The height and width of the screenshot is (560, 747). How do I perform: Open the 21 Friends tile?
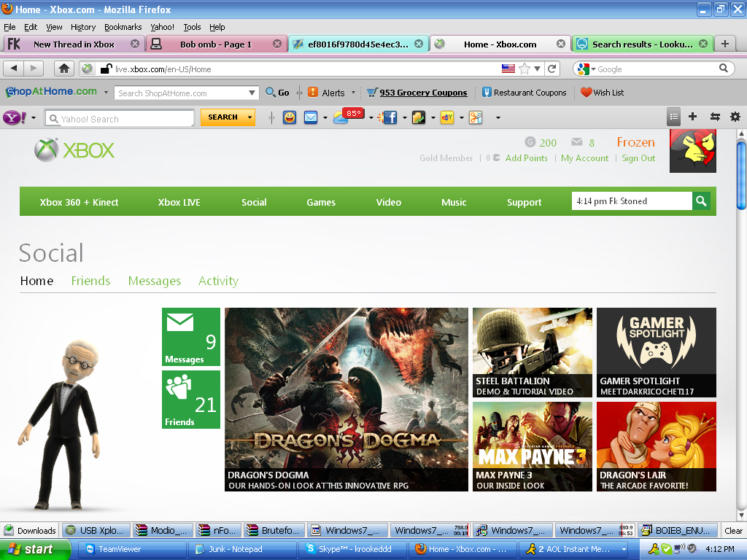[191, 400]
